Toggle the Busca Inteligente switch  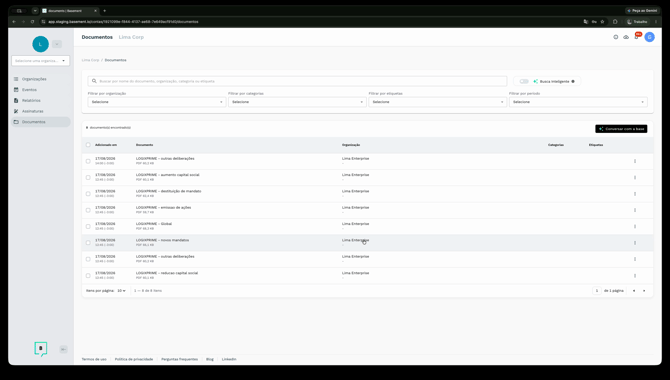coord(524,81)
